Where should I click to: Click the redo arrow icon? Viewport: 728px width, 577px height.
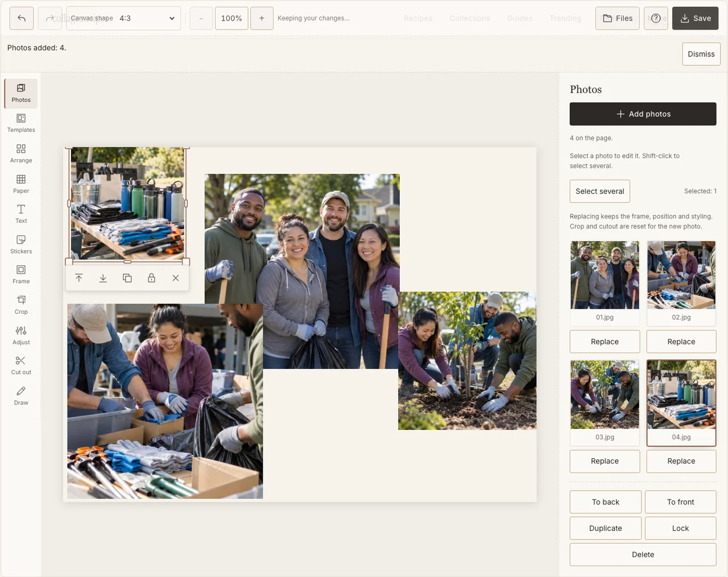[x=50, y=18]
